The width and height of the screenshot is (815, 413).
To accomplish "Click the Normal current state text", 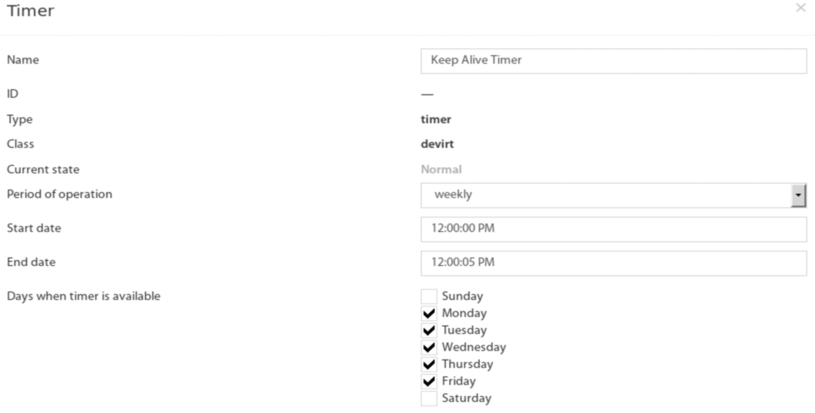I will pos(441,169).
